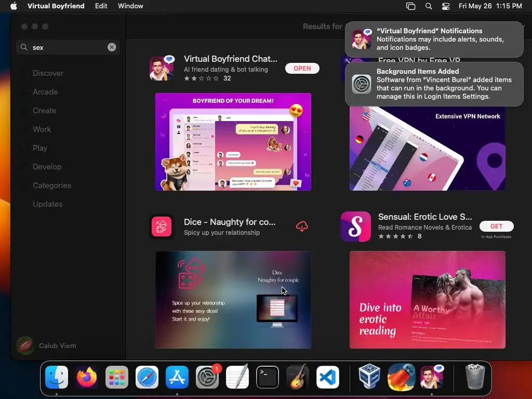View Boyfriend of Your Dream screenshot
The height and width of the screenshot is (399, 532).
click(x=233, y=142)
